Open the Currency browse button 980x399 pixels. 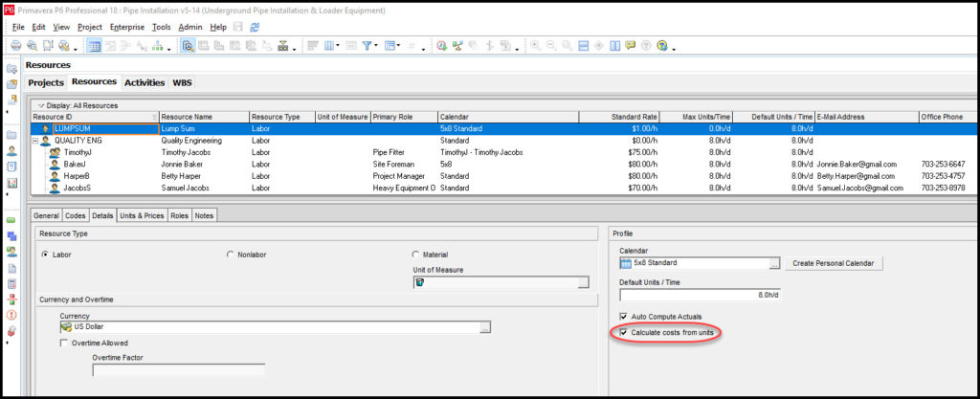coord(485,327)
